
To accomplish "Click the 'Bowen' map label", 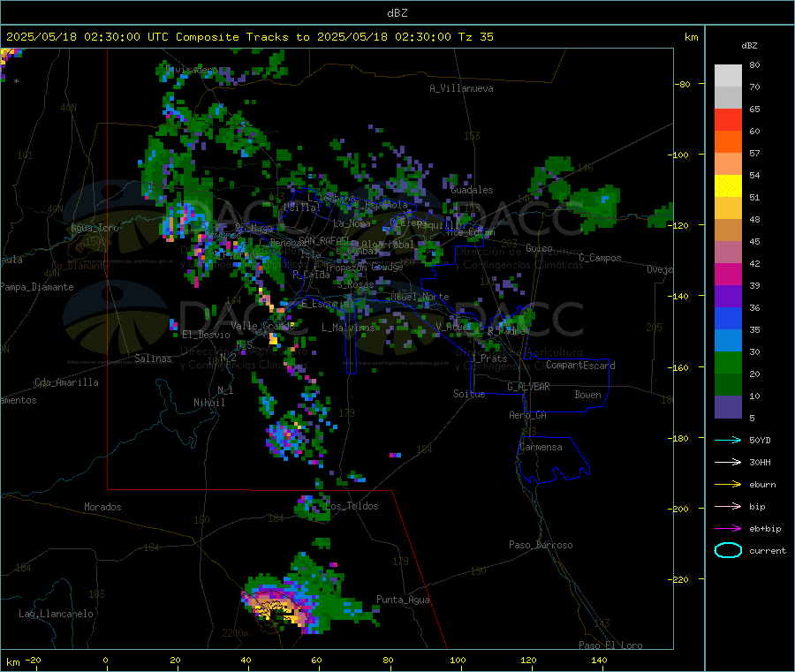I will click(x=587, y=395).
